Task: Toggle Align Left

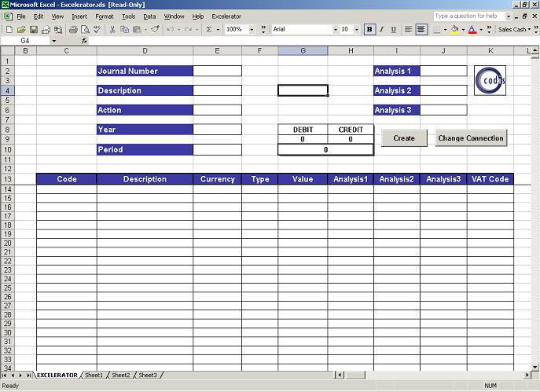Action: tap(409, 30)
